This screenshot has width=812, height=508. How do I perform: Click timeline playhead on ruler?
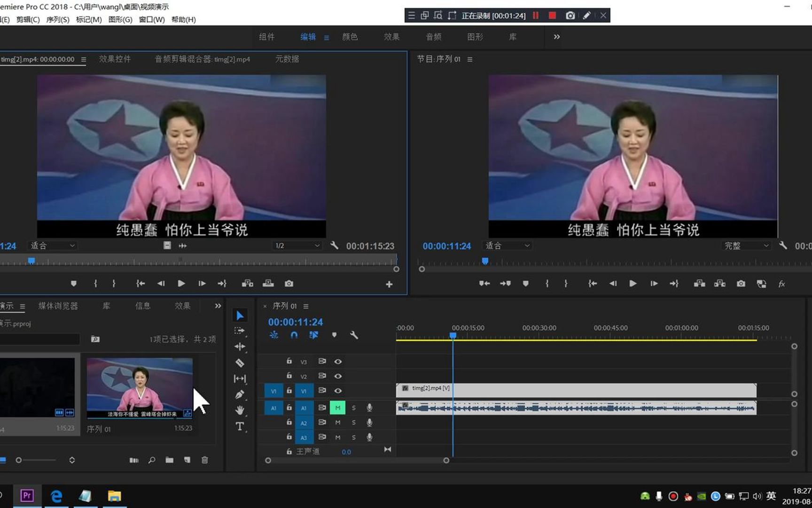[x=453, y=335]
